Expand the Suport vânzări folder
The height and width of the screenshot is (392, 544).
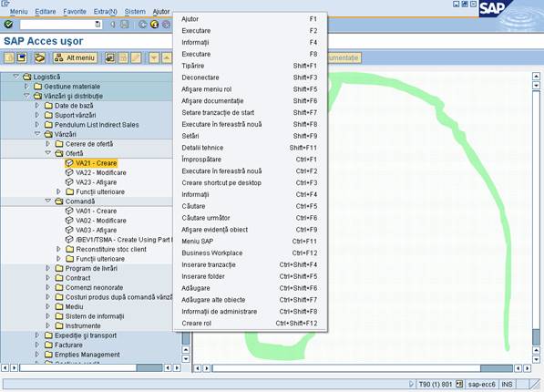point(37,115)
